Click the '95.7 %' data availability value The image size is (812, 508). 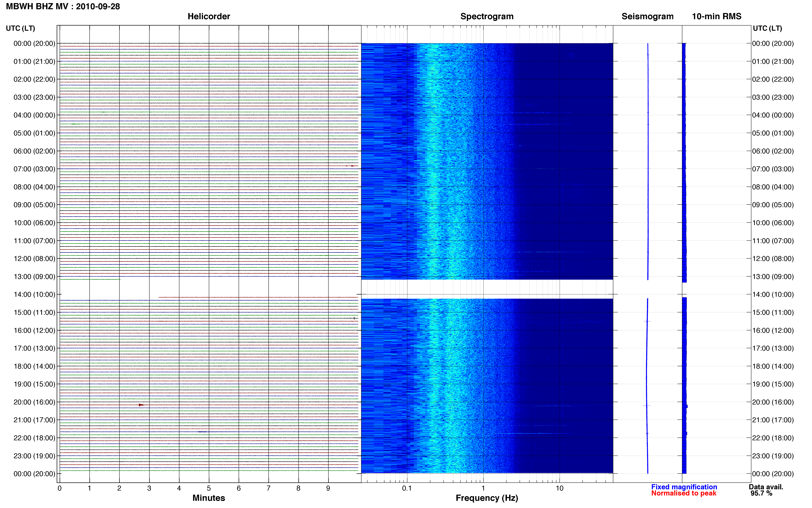click(761, 493)
